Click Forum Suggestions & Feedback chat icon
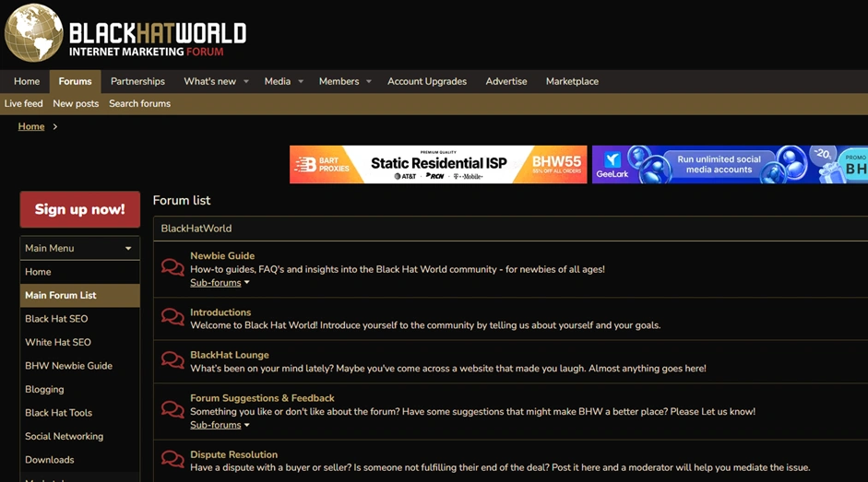 tap(172, 410)
